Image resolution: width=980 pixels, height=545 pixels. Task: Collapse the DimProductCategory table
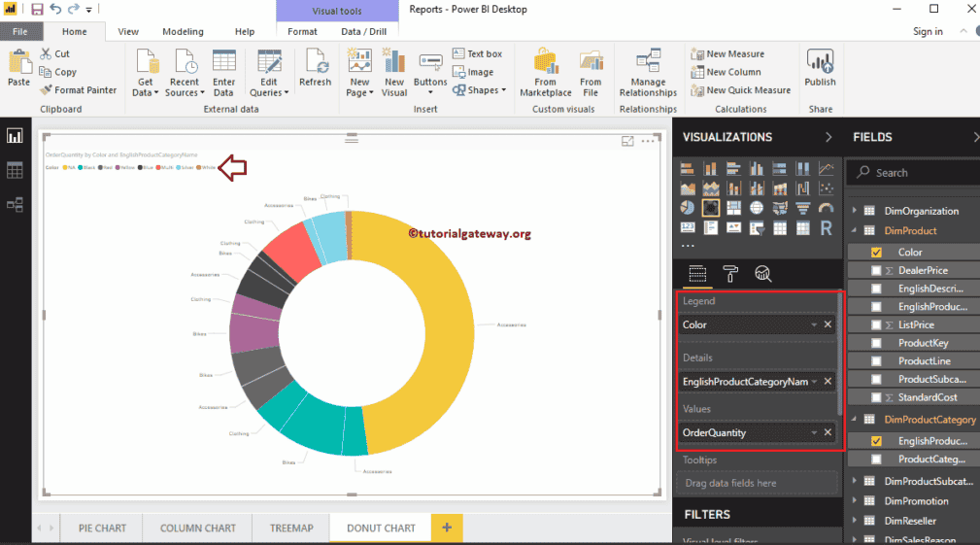[855, 420]
